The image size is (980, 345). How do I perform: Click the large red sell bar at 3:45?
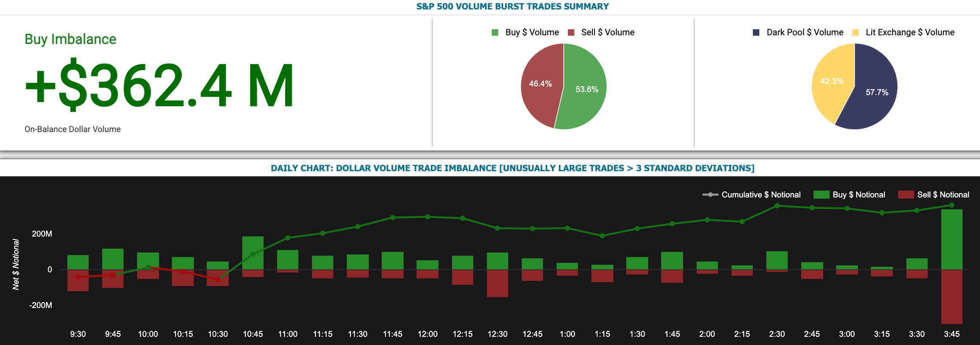click(952, 297)
